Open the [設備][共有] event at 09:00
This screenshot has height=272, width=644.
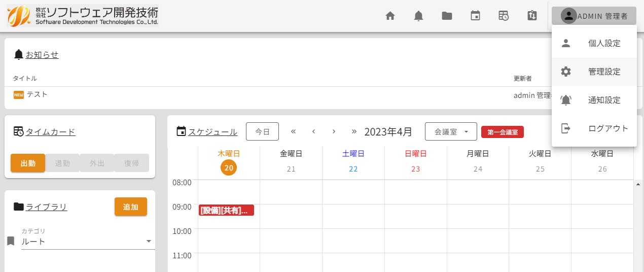tap(226, 210)
